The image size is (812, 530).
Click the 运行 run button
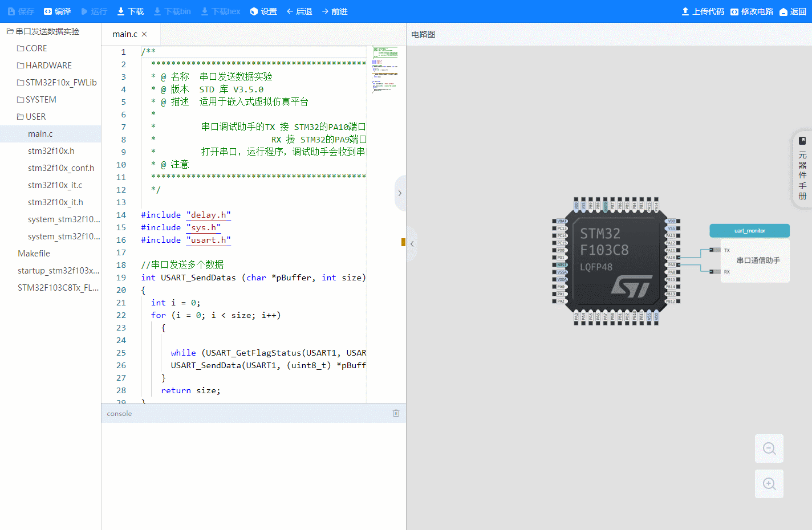pyautogui.click(x=94, y=11)
